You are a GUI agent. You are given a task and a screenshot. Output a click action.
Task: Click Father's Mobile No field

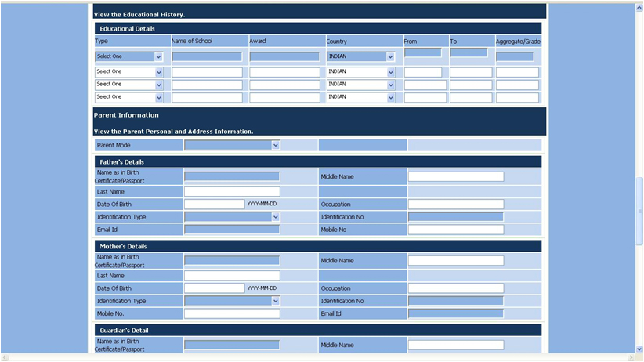(x=456, y=230)
